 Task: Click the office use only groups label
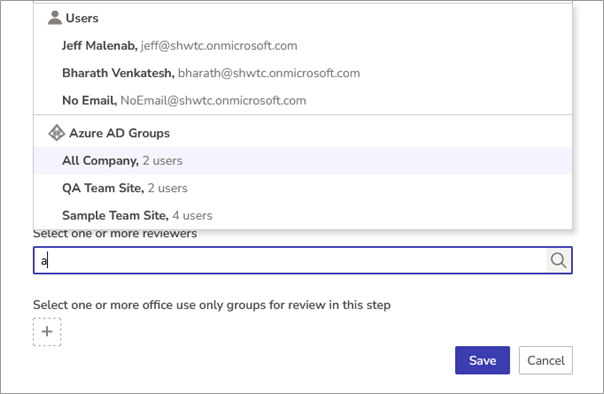212,305
